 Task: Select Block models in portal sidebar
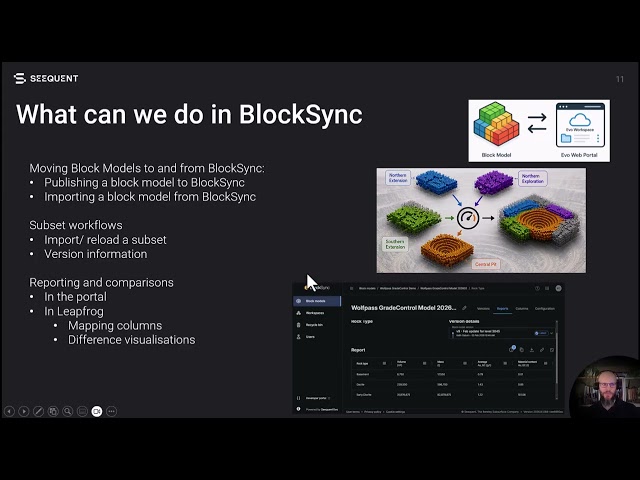tap(317, 301)
